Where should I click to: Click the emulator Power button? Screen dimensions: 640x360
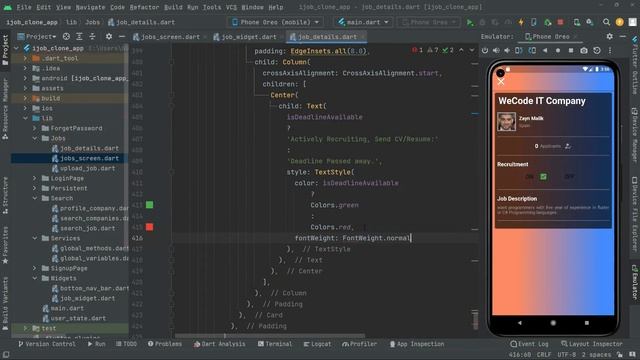[x=484, y=51]
